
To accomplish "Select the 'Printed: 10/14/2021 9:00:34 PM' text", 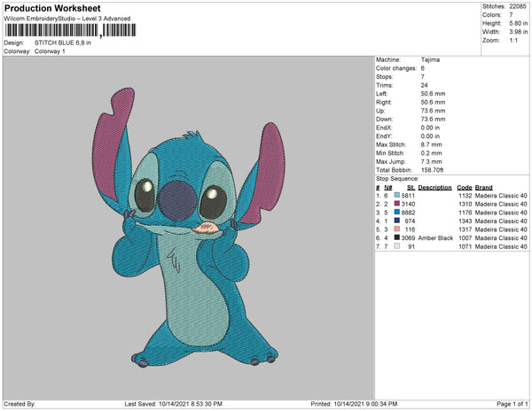I will point(354,404).
